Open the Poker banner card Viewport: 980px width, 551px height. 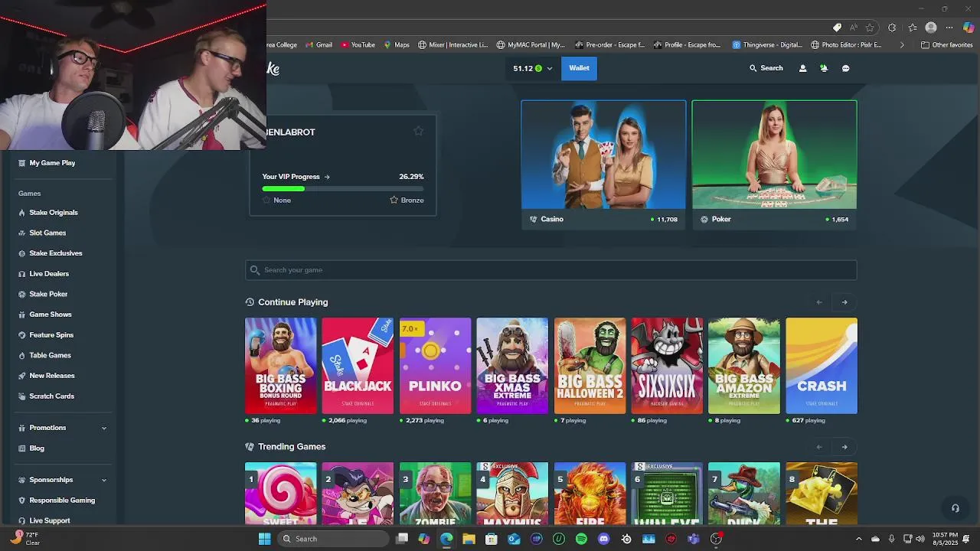coord(774,164)
